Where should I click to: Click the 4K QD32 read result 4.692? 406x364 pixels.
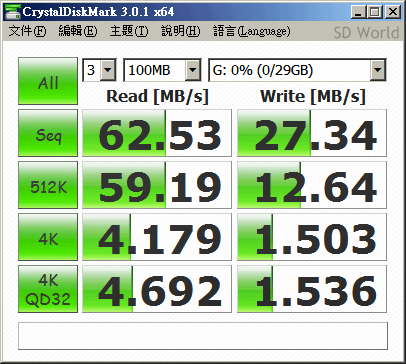point(157,289)
